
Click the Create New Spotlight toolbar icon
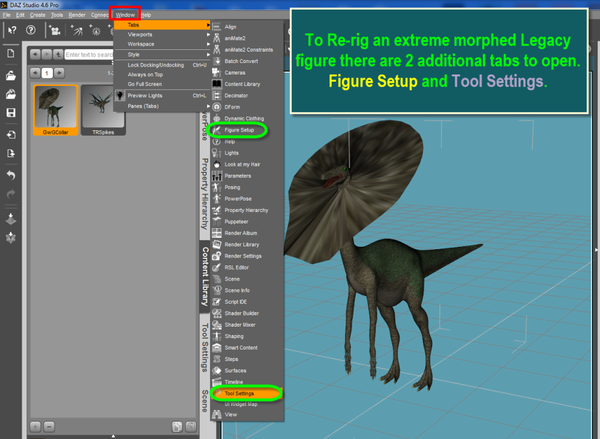pyautogui.click(x=77, y=31)
